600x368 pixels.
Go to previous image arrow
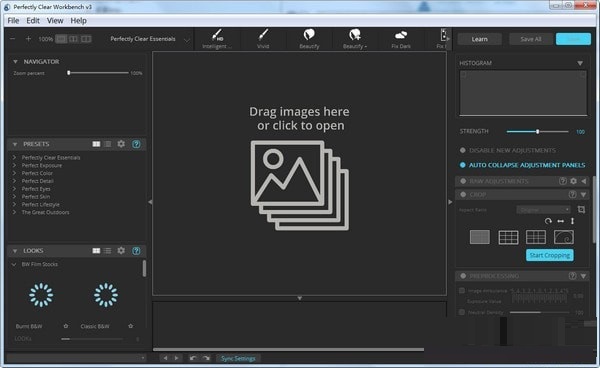click(x=165, y=358)
